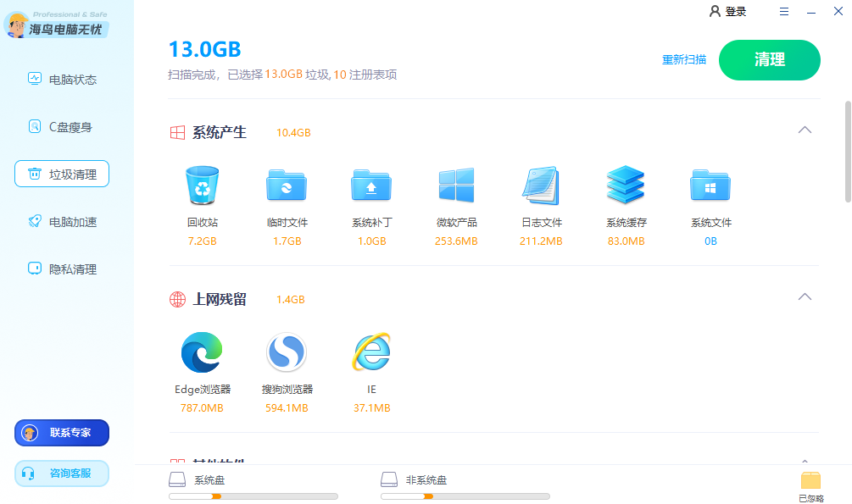This screenshot has width=852, height=504.
Task: Click the 重新扫描 rescan link
Action: click(x=683, y=60)
